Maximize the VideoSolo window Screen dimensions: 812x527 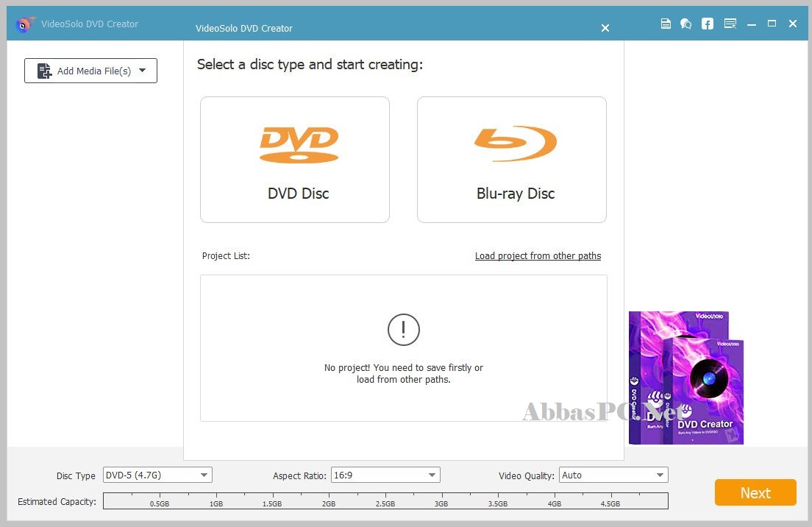click(x=772, y=24)
